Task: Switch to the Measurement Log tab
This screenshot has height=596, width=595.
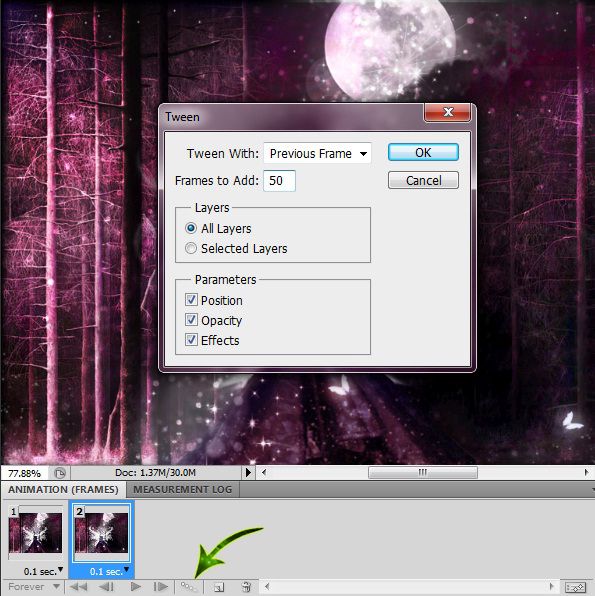Action: (x=183, y=489)
